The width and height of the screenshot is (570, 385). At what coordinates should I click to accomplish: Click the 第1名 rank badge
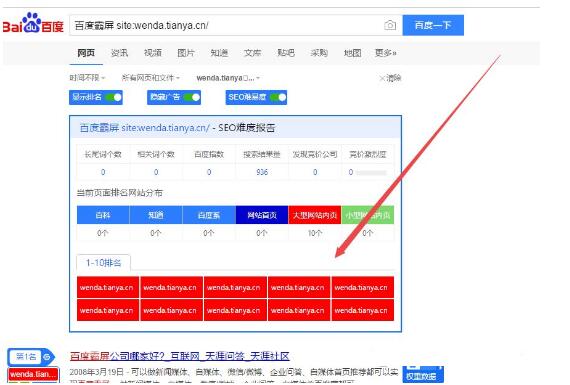(31, 357)
